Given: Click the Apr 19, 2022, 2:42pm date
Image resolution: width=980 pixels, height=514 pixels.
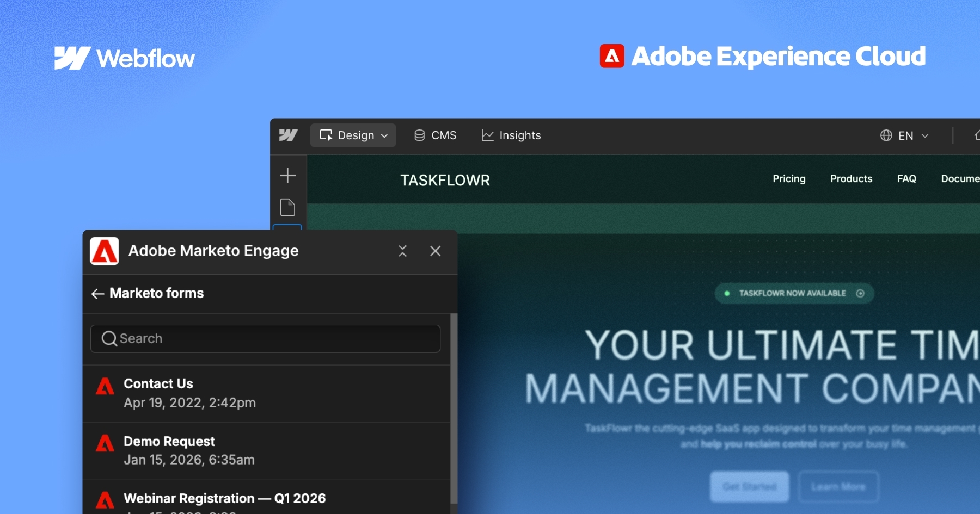Looking at the screenshot, I should pos(189,402).
